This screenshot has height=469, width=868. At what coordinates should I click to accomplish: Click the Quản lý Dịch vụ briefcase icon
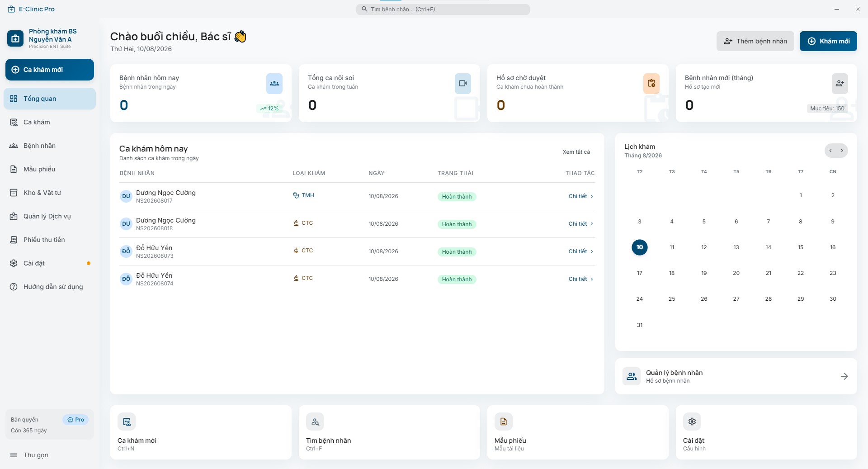[14, 216]
